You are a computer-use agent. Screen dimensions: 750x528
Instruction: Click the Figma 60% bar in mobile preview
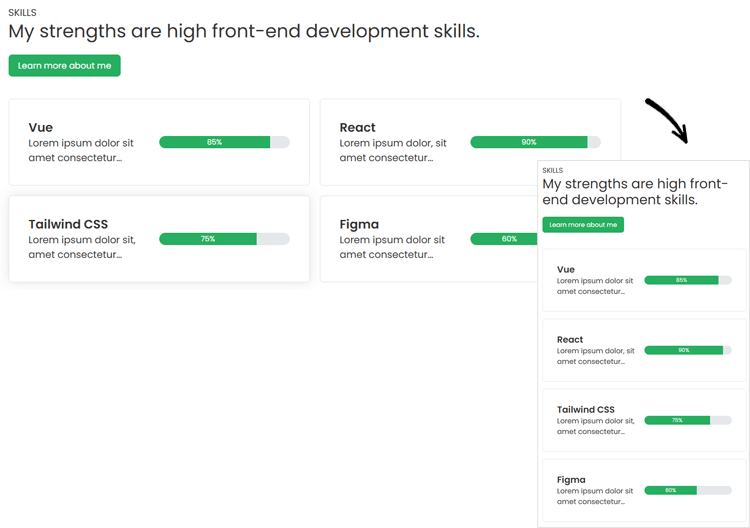tap(688, 490)
